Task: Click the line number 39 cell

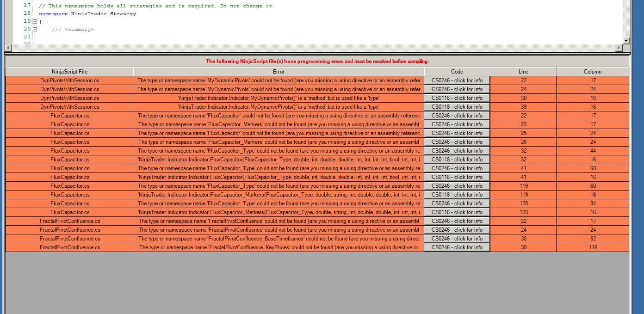Action: tap(523, 107)
